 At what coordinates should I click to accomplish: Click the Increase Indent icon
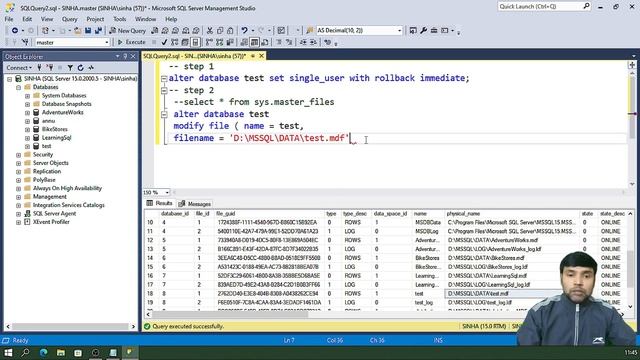click(313, 42)
